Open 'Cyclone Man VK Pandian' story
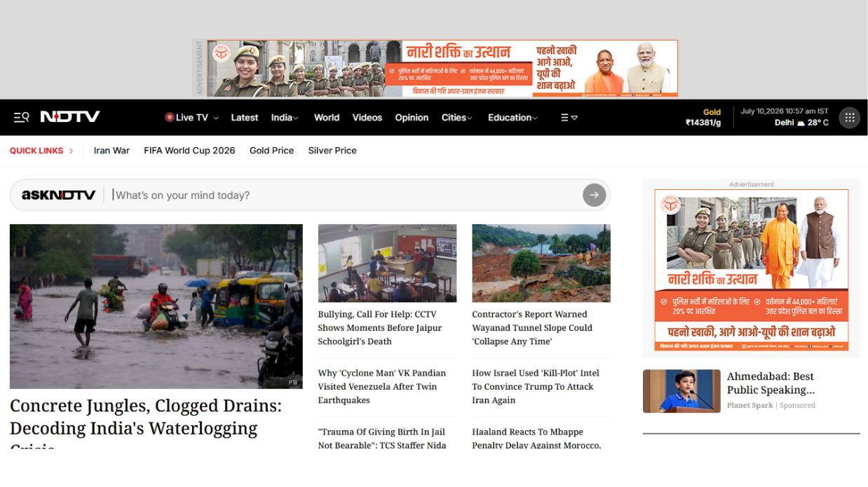This screenshot has width=868, height=487. (382, 387)
